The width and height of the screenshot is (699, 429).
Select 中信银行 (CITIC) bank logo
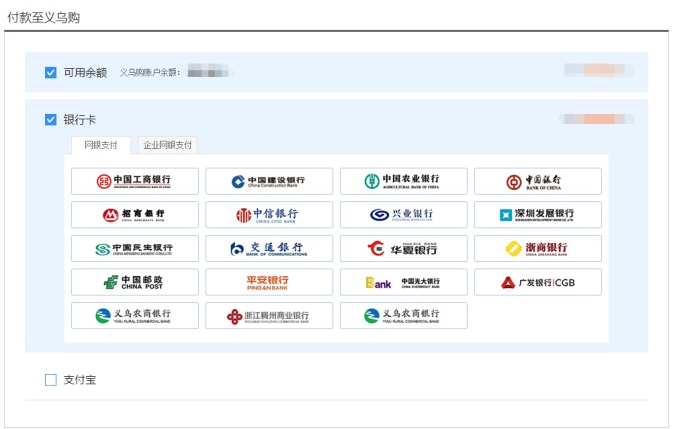(x=269, y=215)
